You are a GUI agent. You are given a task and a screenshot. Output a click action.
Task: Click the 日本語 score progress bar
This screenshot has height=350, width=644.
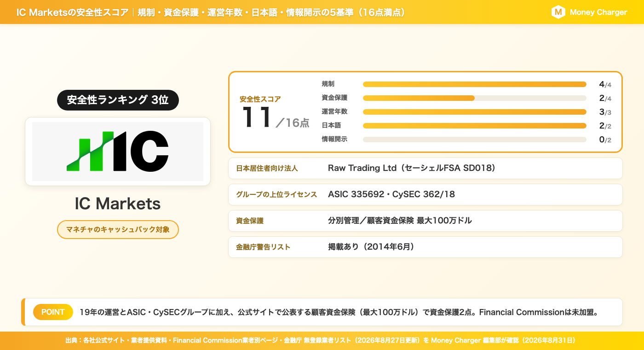(475, 126)
